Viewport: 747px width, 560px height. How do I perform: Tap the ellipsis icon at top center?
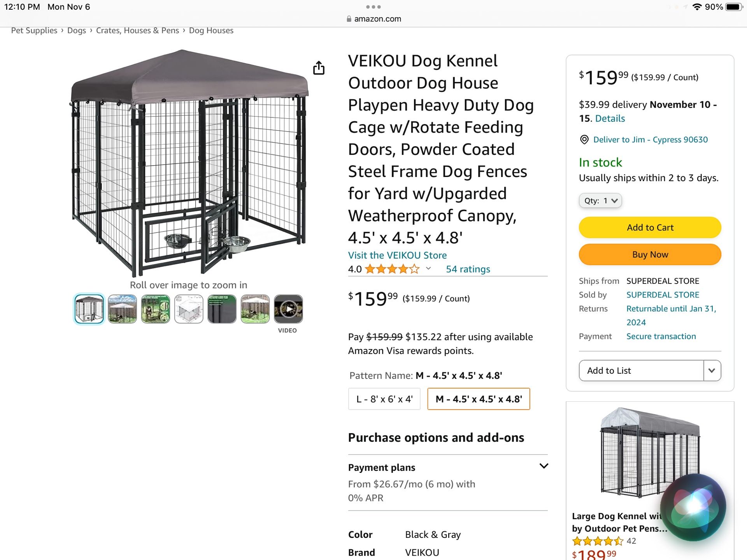click(373, 7)
